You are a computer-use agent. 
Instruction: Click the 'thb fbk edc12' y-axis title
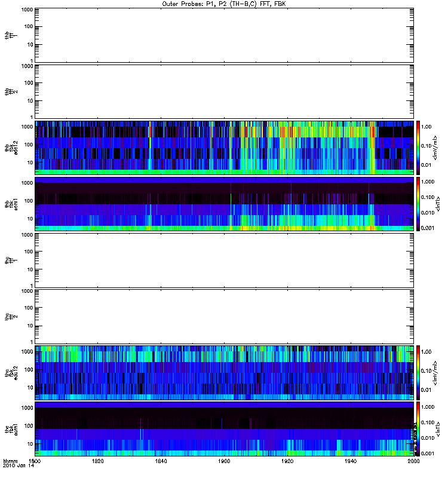(x=11, y=148)
